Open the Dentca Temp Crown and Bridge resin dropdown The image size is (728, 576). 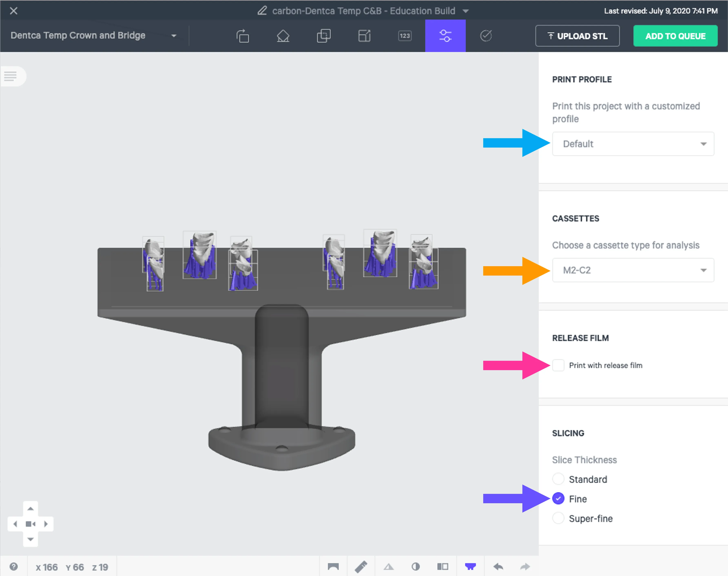94,35
